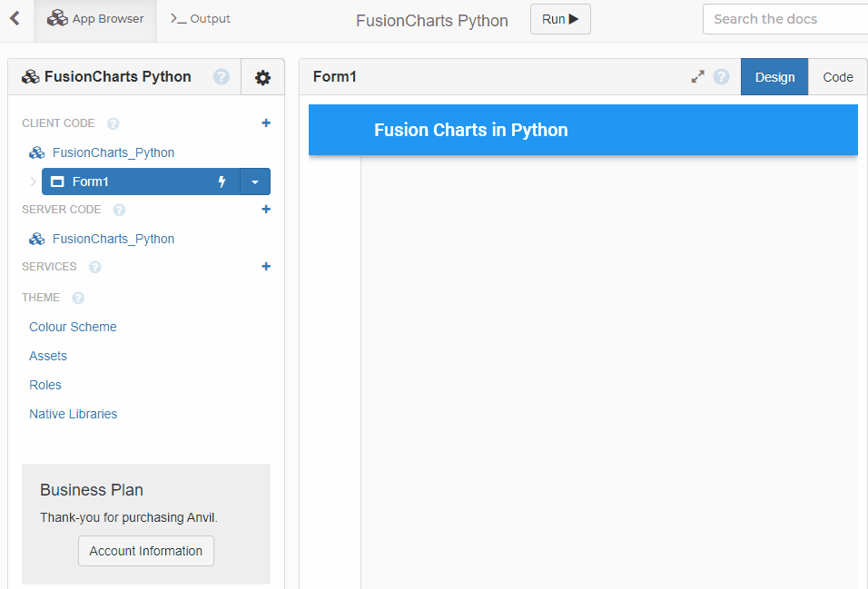Viewport: 868px width, 589px height.
Task: Expand the Form1 tree node
Action: click(34, 182)
